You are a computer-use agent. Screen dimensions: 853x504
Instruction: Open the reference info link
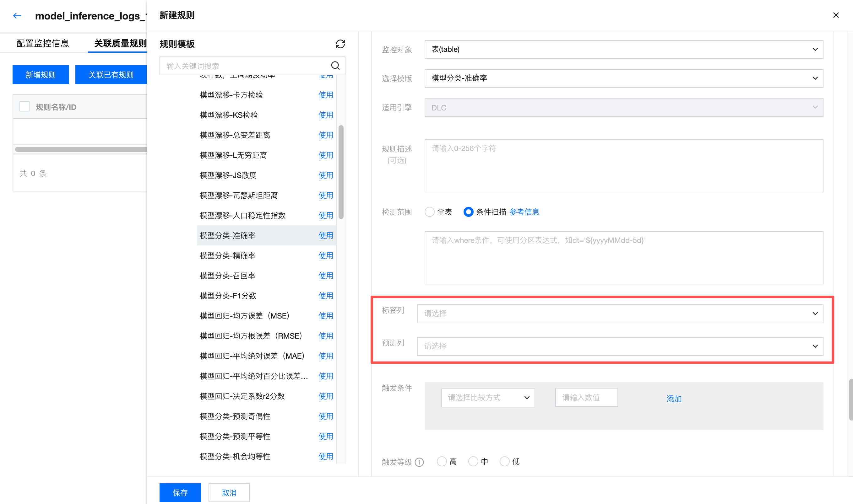click(524, 212)
